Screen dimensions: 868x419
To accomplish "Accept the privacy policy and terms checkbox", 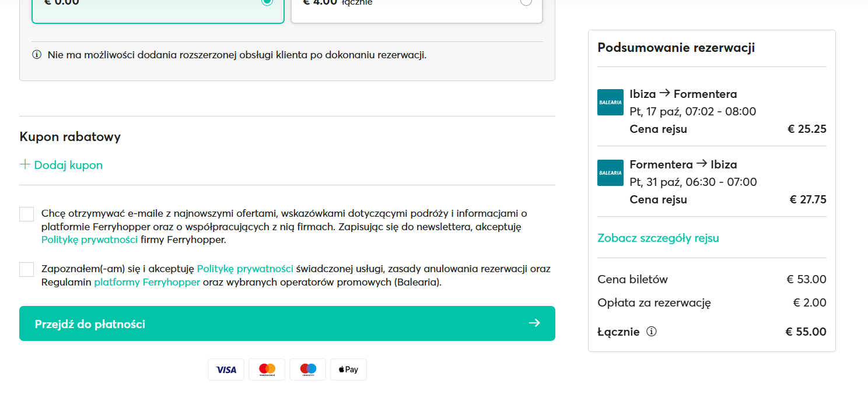I will click(x=27, y=269).
